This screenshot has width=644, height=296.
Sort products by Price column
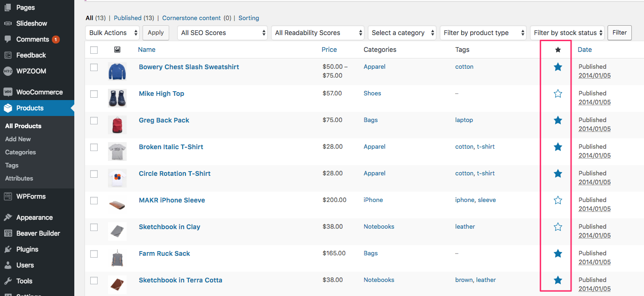tap(329, 50)
